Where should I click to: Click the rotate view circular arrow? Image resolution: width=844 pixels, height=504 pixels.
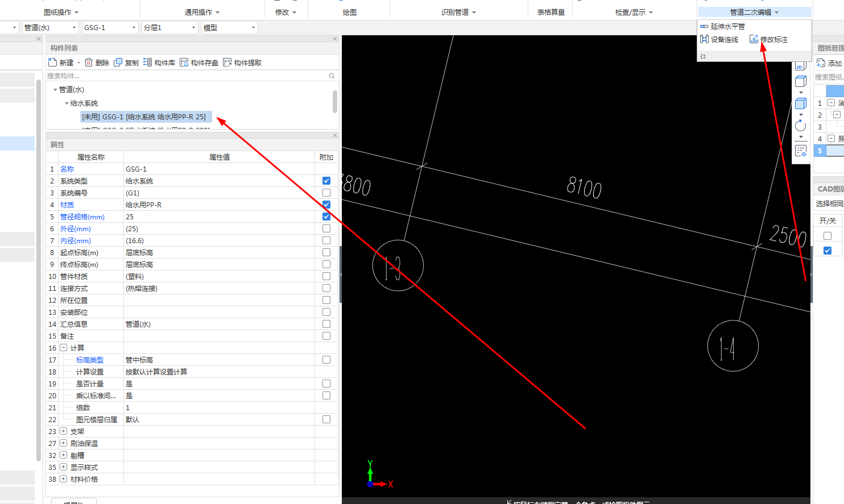[801, 126]
